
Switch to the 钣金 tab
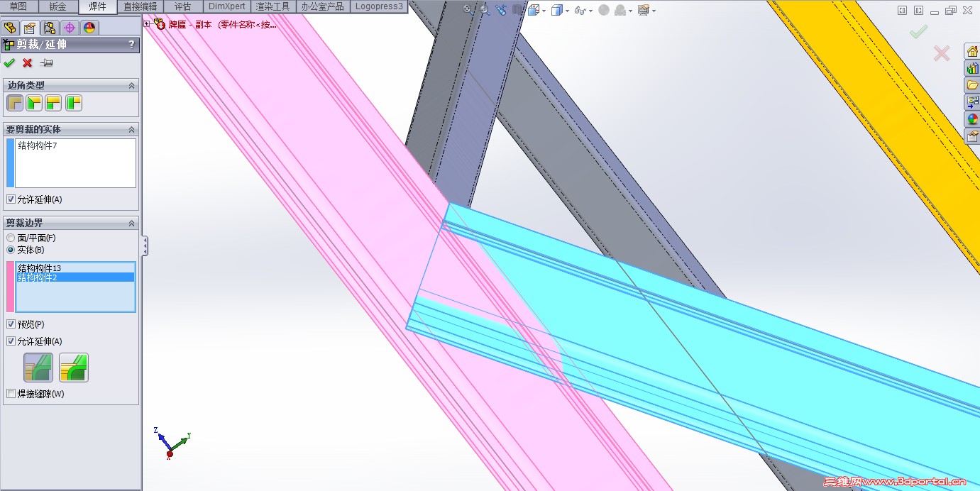point(58,6)
